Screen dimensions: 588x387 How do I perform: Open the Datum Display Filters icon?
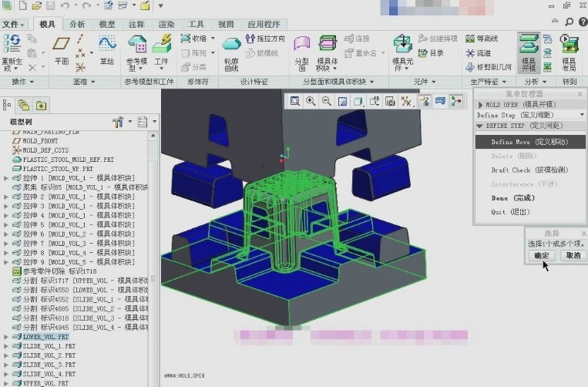click(x=406, y=101)
